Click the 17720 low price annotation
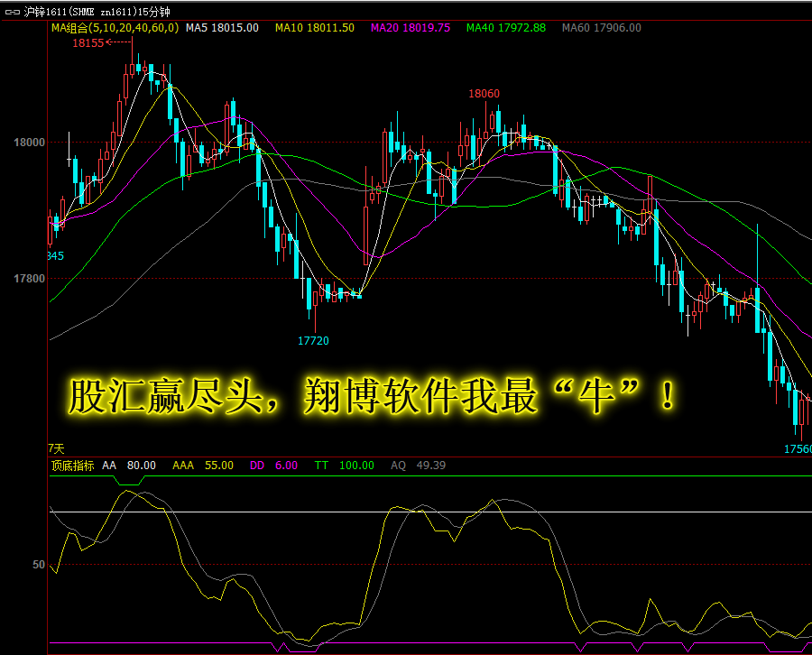The height and width of the screenshot is (655, 812). click(313, 341)
